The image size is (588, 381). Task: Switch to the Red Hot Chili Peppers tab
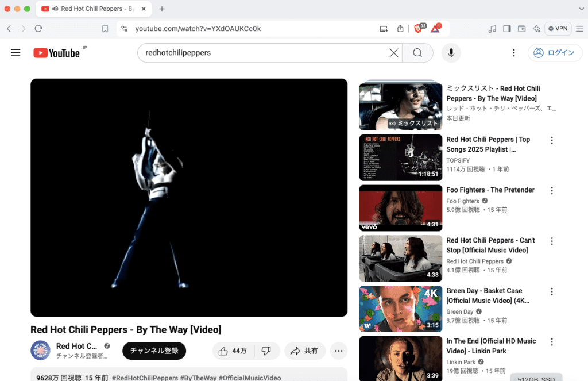[x=92, y=9]
